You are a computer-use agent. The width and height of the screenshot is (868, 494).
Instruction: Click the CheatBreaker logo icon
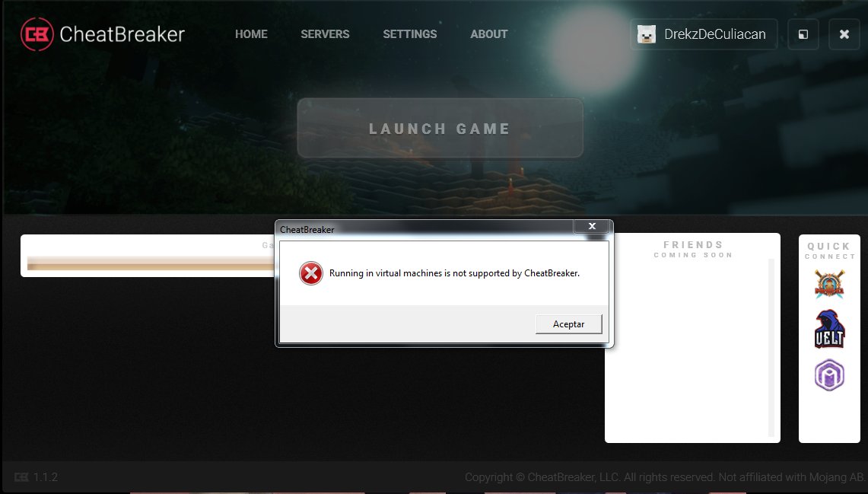(37, 34)
